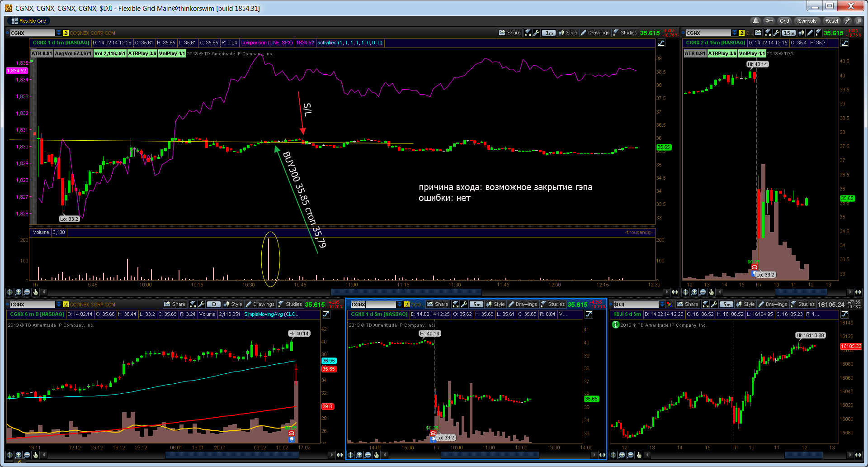
Task: Click share icon in 15m chart toolbar
Action: [x=758, y=33]
